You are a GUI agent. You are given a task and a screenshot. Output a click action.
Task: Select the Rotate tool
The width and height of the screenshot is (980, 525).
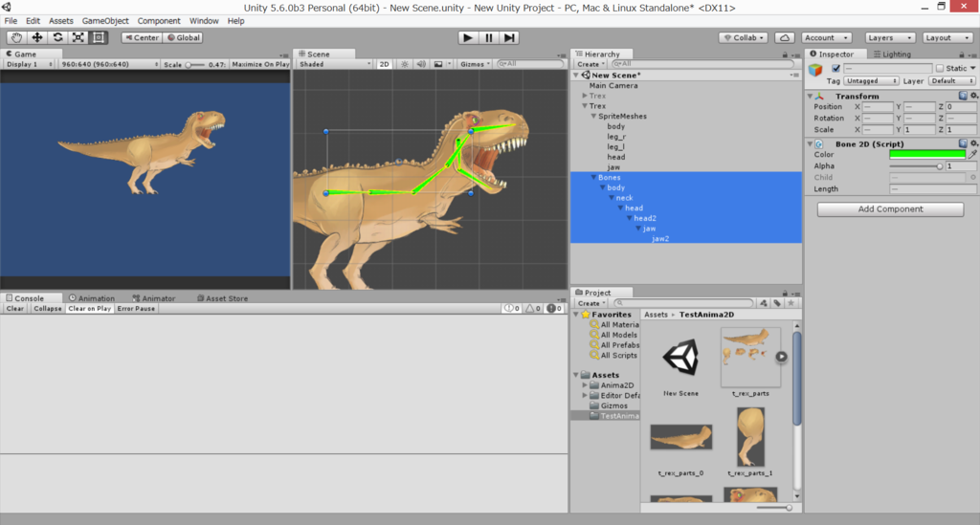point(58,37)
